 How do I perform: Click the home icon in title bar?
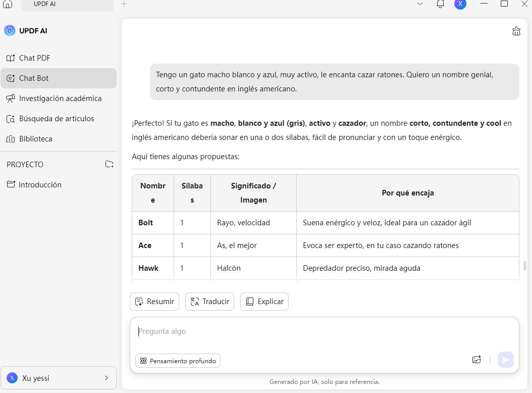[8, 4]
